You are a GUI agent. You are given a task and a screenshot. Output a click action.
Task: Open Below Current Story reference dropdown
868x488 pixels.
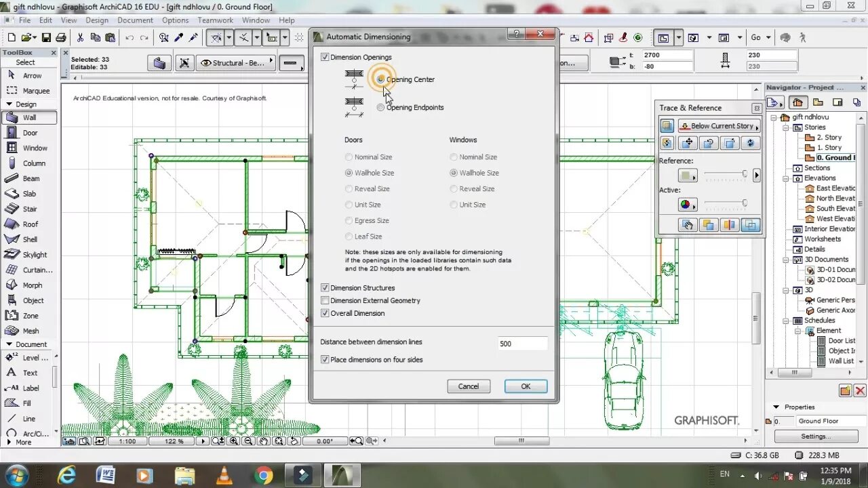pyautogui.click(x=719, y=126)
